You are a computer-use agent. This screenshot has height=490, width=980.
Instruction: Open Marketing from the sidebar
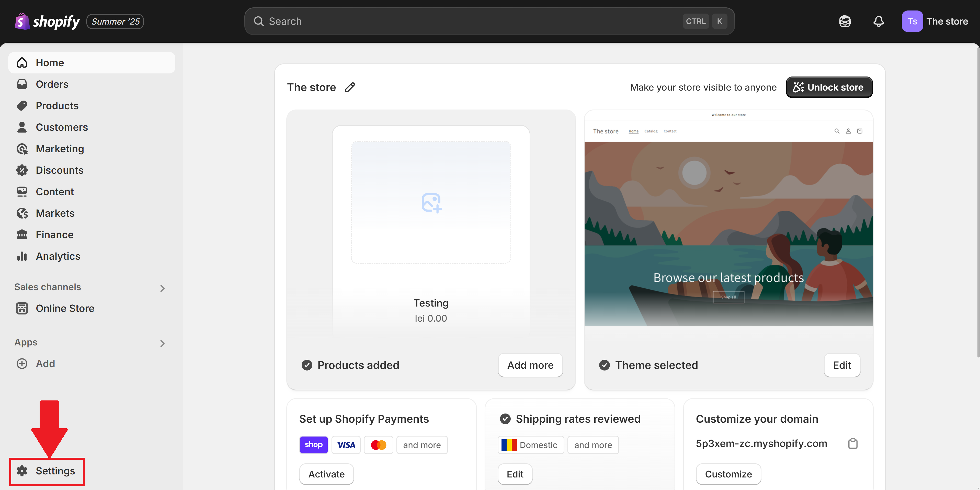click(x=60, y=148)
